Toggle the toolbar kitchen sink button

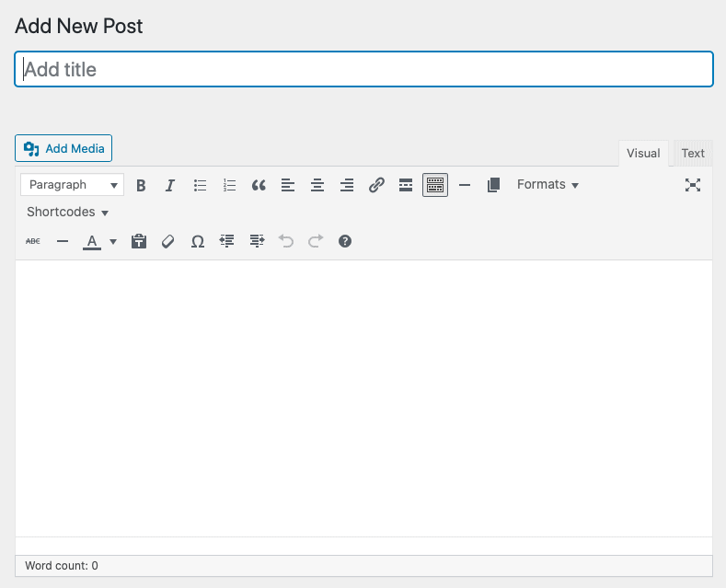click(x=435, y=185)
